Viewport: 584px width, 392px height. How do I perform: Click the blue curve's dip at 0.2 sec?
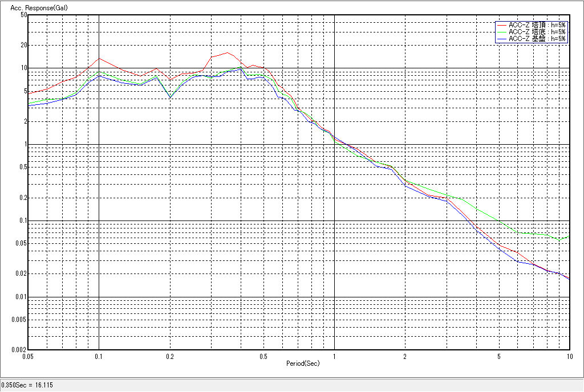point(170,98)
